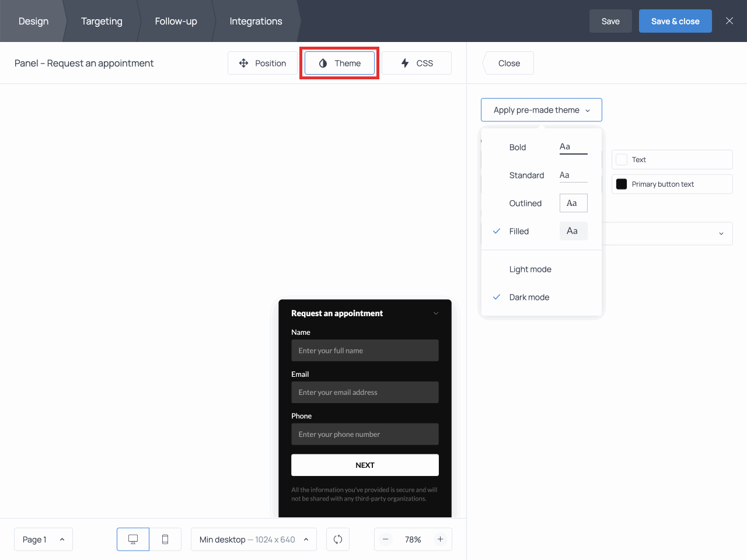Select the Light mode option
The height and width of the screenshot is (560, 747).
(530, 269)
